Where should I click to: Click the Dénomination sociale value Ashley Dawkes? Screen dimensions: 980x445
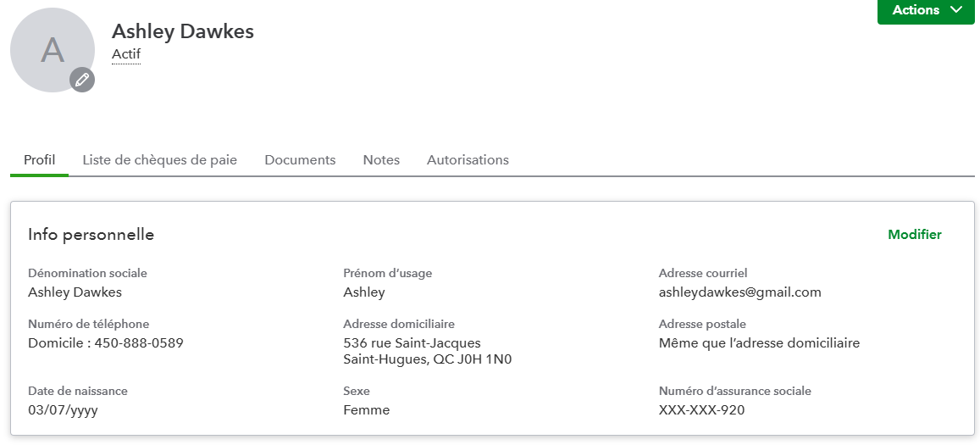point(75,292)
